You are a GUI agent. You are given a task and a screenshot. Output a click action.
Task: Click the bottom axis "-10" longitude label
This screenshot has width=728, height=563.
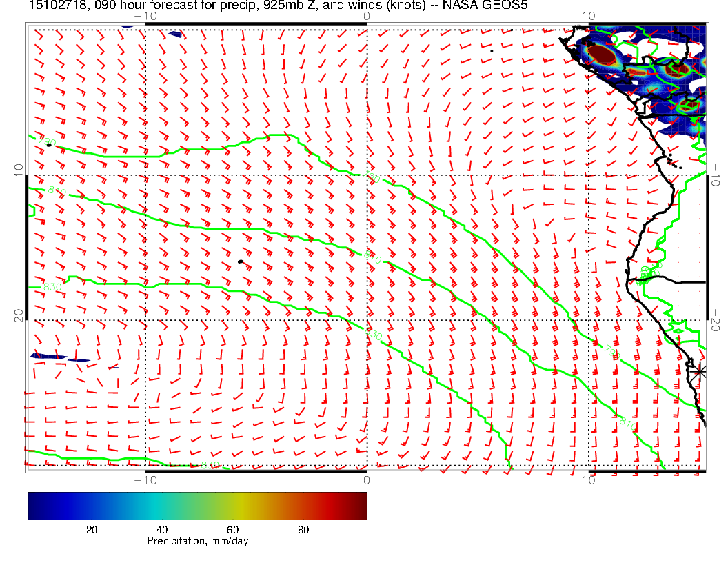(145, 480)
